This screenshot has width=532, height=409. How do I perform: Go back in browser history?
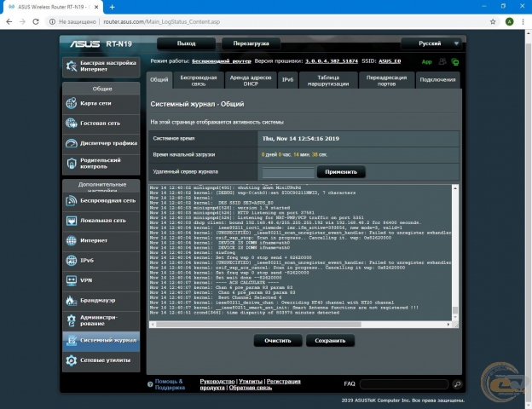coord(9,21)
